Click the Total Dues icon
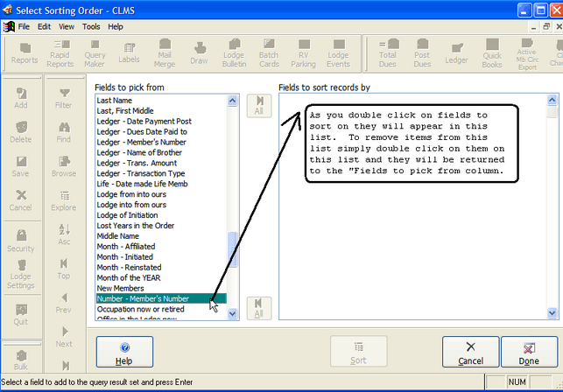Viewport: 563px width, 392px height. pyautogui.click(x=387, y=52)
